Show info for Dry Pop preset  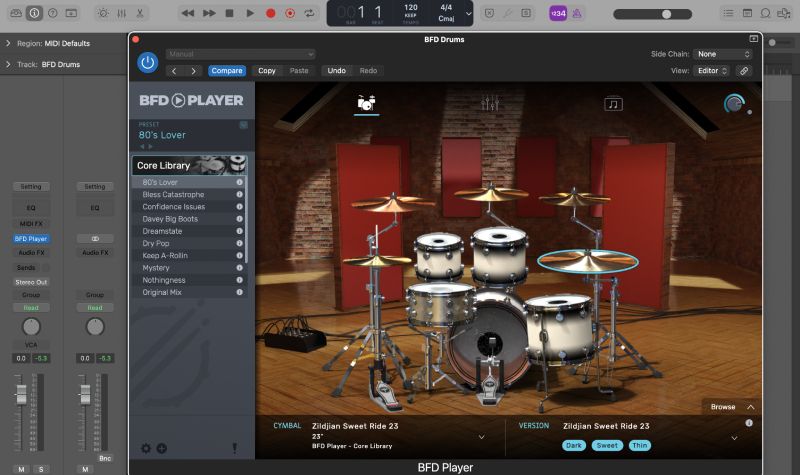click(239, 243)
